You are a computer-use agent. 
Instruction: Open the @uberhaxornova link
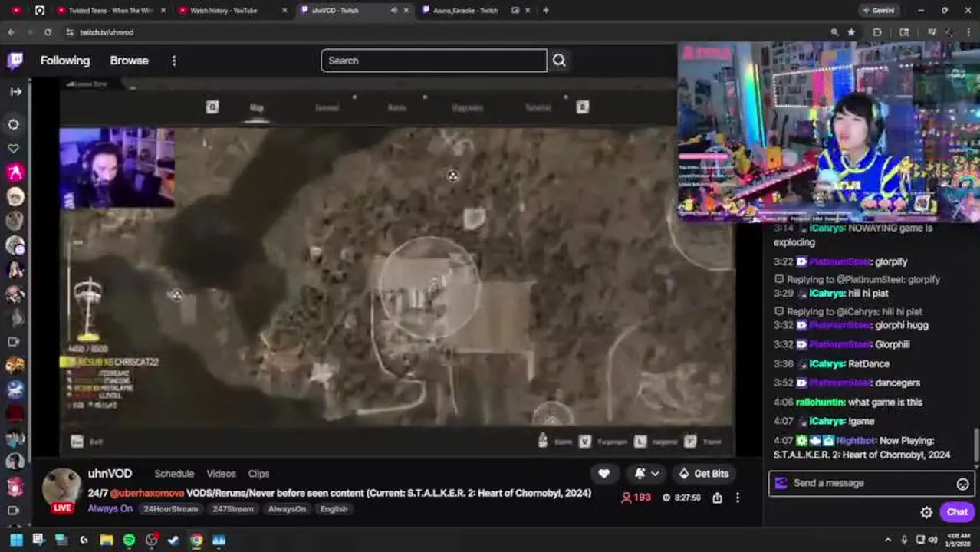tap(147, 493)
